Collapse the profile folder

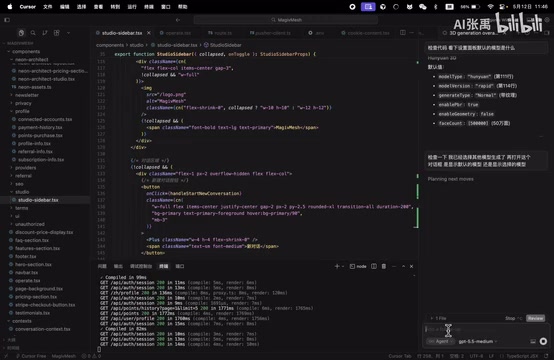22,111
